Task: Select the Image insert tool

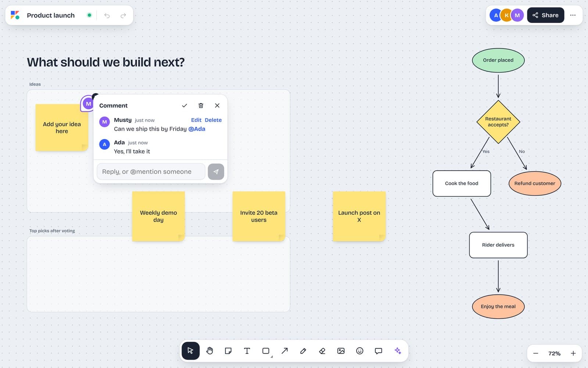Action: tap(341, 351)
